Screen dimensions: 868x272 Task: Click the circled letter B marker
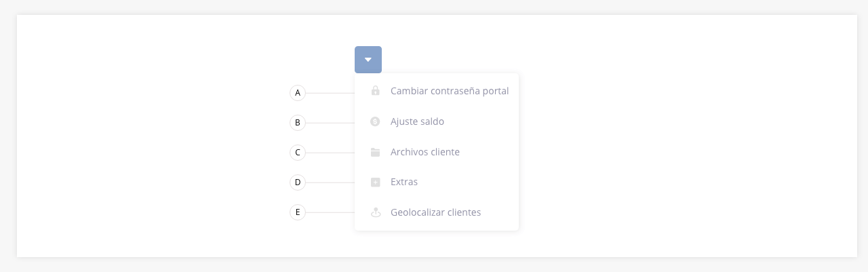tap(298, 123)
